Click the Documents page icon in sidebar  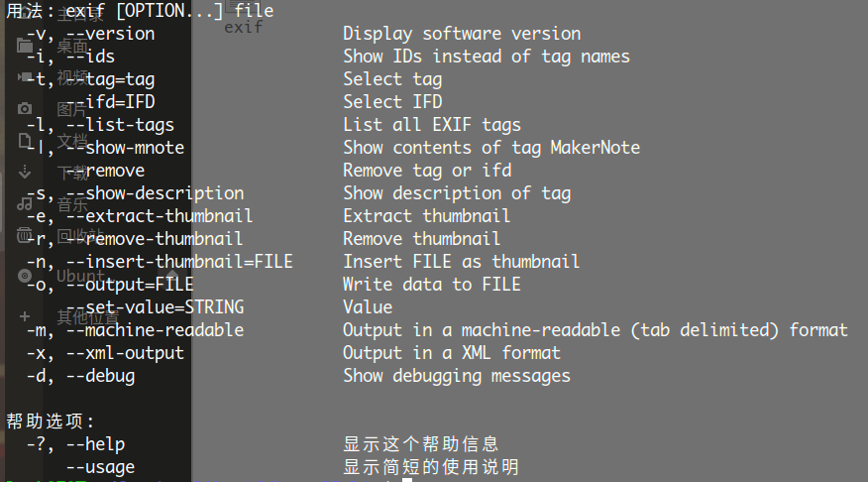tap(25, 141)
